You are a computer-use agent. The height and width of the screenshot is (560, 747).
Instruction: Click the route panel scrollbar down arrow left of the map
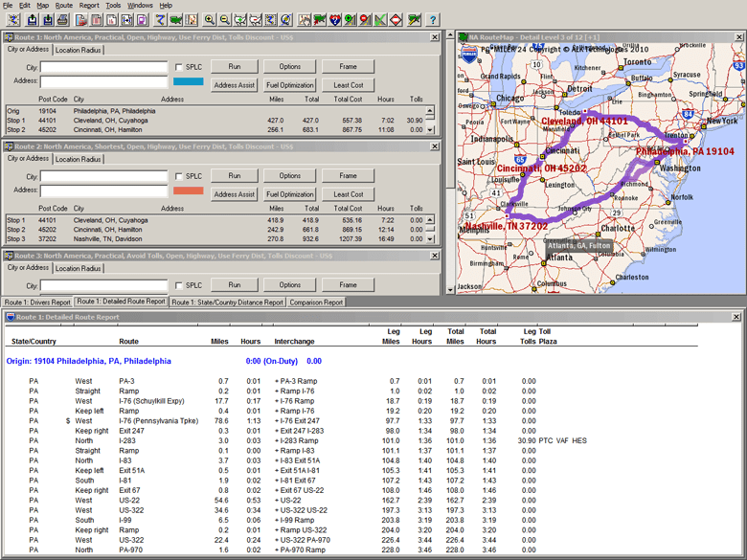(450, 289)
